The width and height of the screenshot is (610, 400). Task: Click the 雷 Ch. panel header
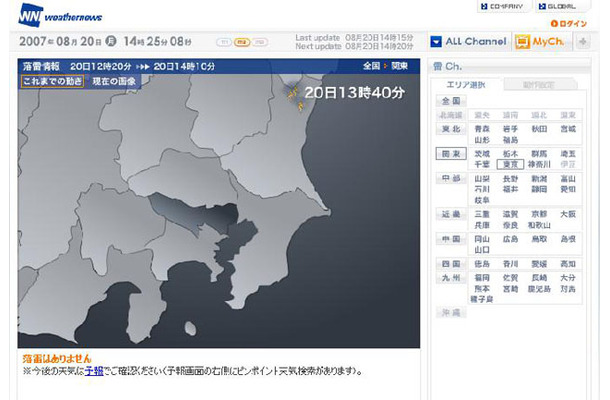point(510,67)
